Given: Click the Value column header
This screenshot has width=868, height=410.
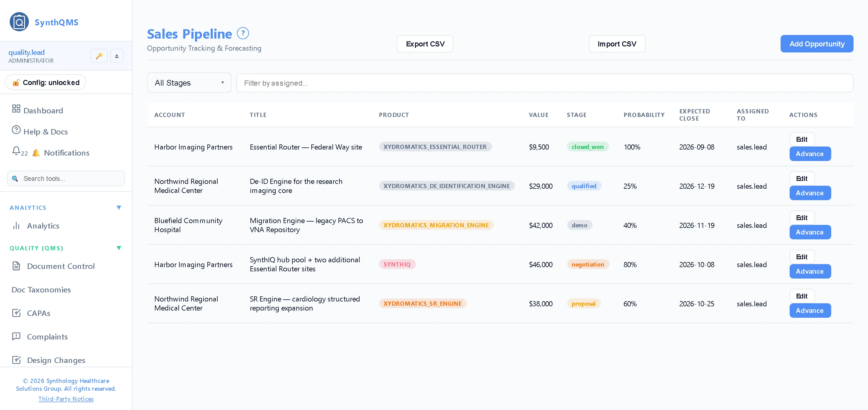Looking at the screenshot, I should (539, 115).
